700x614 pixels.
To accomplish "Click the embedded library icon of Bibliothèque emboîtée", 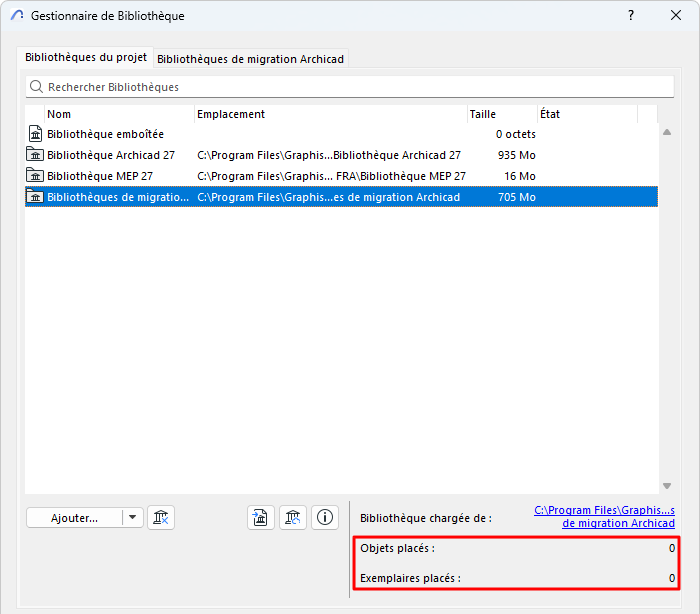I will pos(35,134).
